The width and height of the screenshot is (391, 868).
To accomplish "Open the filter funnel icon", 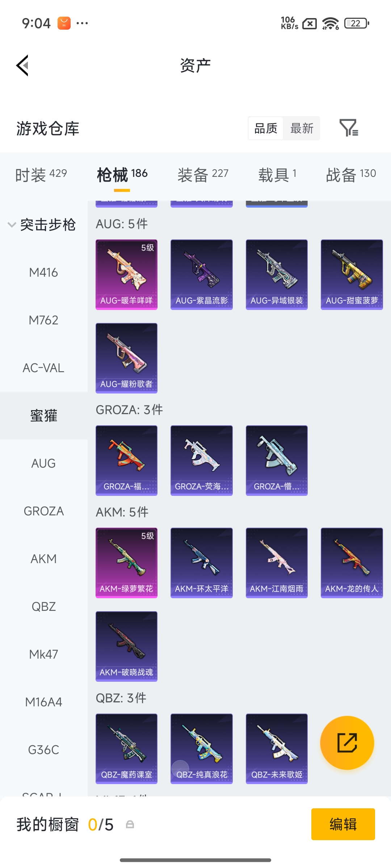I will [x=349, y=128].
